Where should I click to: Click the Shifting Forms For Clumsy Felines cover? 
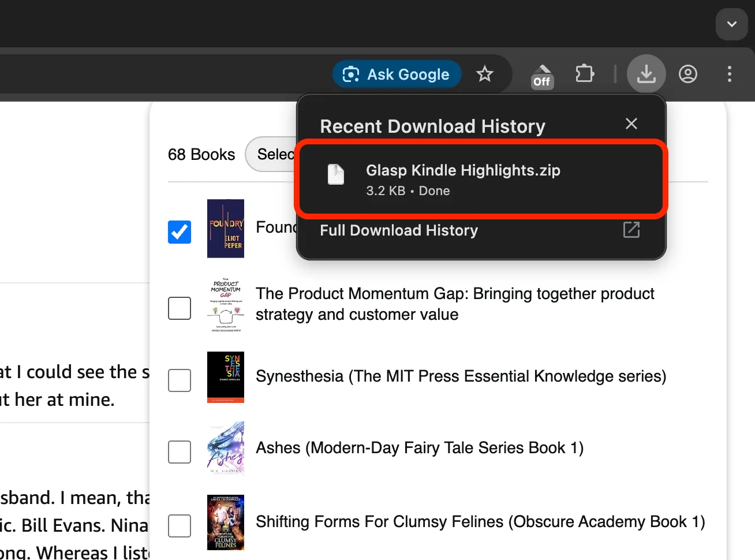tap(226, 522)
